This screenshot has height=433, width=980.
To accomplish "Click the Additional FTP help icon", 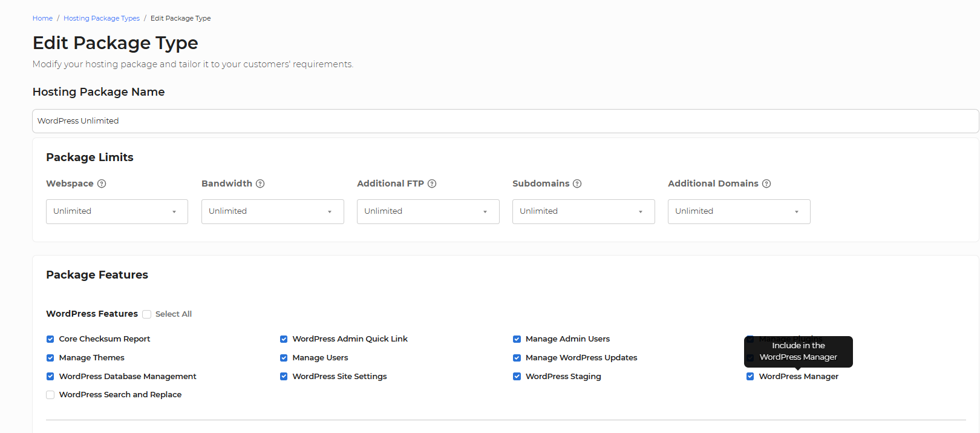I will tap(432, 183).
